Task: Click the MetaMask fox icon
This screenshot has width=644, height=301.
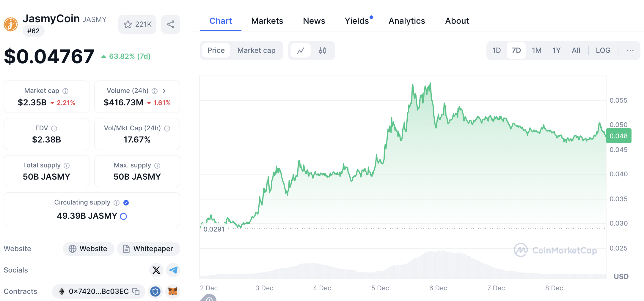Action: (x=173, y=292)
